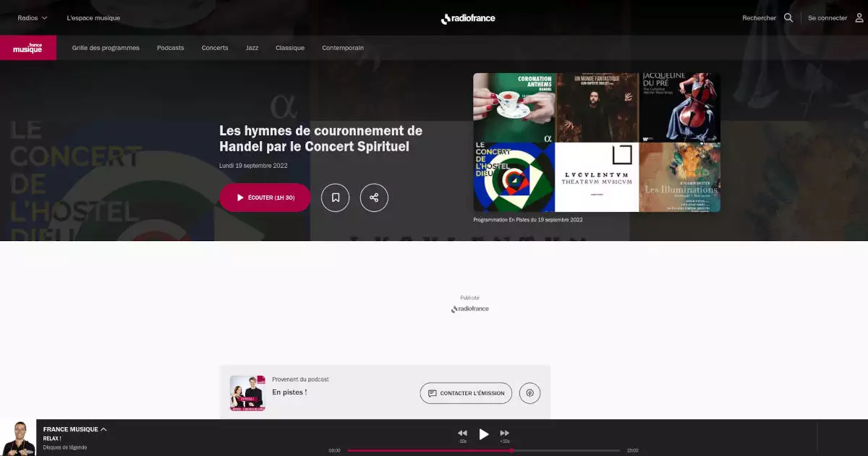Viewport: 868px width, 456px height.
Task: Open the Radio France logo link
Action: (468, 18)
